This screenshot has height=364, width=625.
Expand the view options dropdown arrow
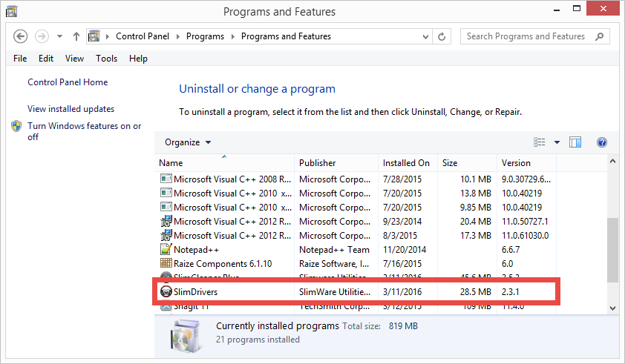tap(557, 142)
